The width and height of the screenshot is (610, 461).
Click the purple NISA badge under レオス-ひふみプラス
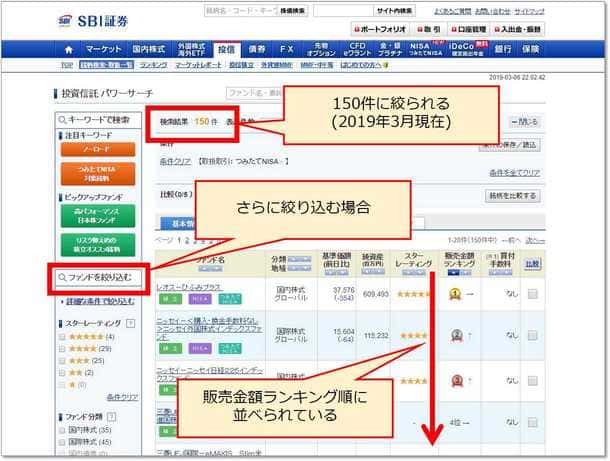coord(200,299)
